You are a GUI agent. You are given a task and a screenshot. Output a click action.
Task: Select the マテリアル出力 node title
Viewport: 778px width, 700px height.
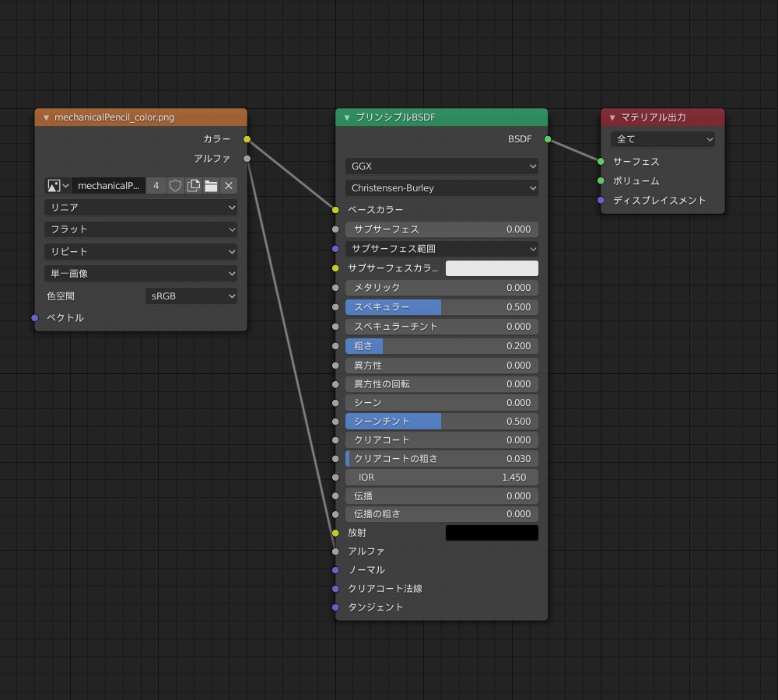coord(653,117)
